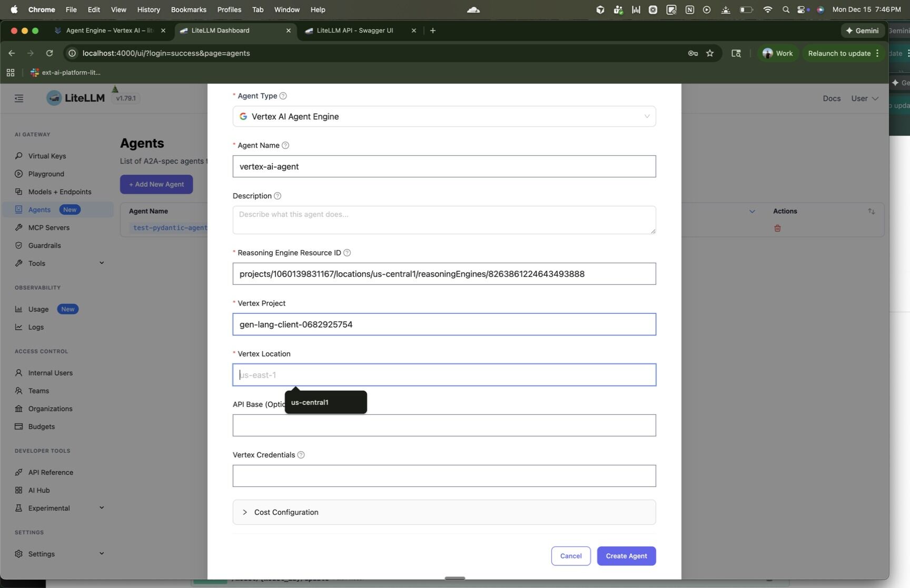Open new browser tab
The width and height of the screenshot is (910, 588).
pyautogui.click(x=432, y=31)
